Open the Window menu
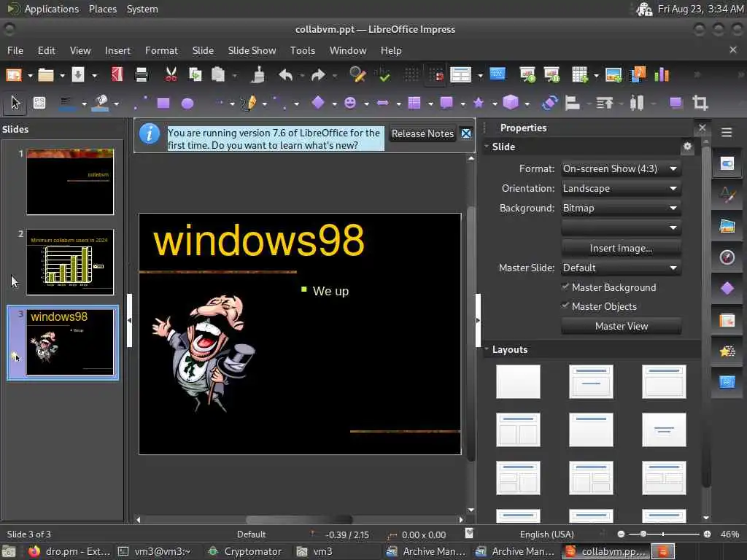The height and width of the screenshot is (560, 747). [x=348, y=50]
